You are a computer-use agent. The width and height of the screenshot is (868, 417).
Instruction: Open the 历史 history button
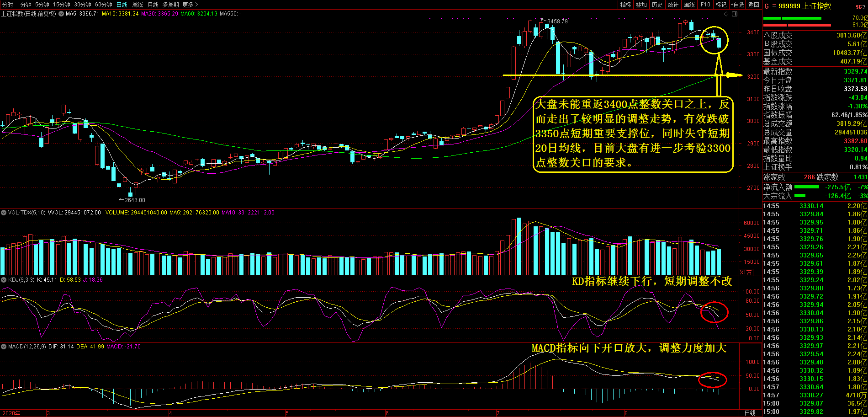tap(657, 5)
